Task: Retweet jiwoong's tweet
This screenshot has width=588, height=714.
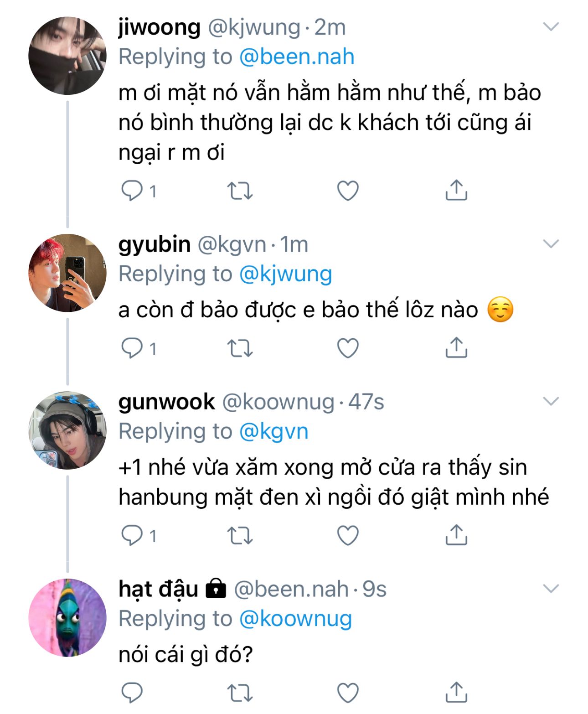Action: point(240,191)
